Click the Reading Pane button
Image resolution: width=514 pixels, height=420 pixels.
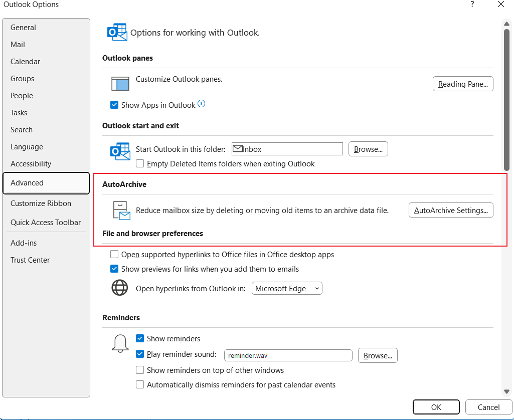point(462,84)
